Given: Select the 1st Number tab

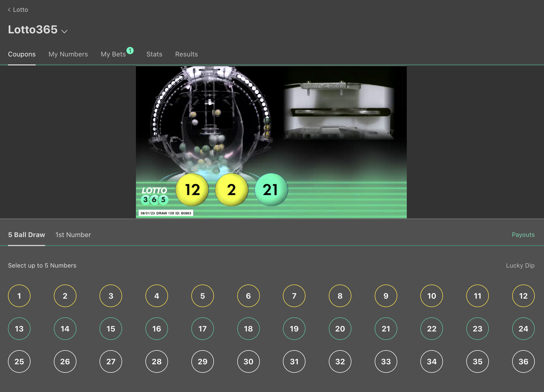Looking at the screenshot, I should tap(73, 235).
